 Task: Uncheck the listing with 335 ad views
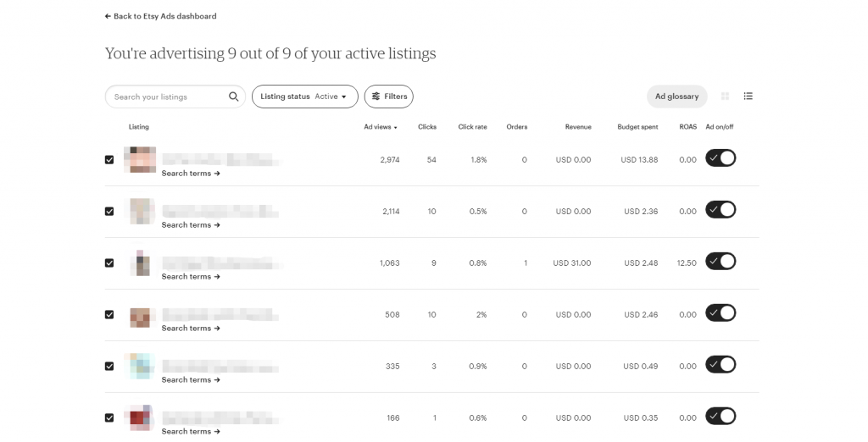109,366
